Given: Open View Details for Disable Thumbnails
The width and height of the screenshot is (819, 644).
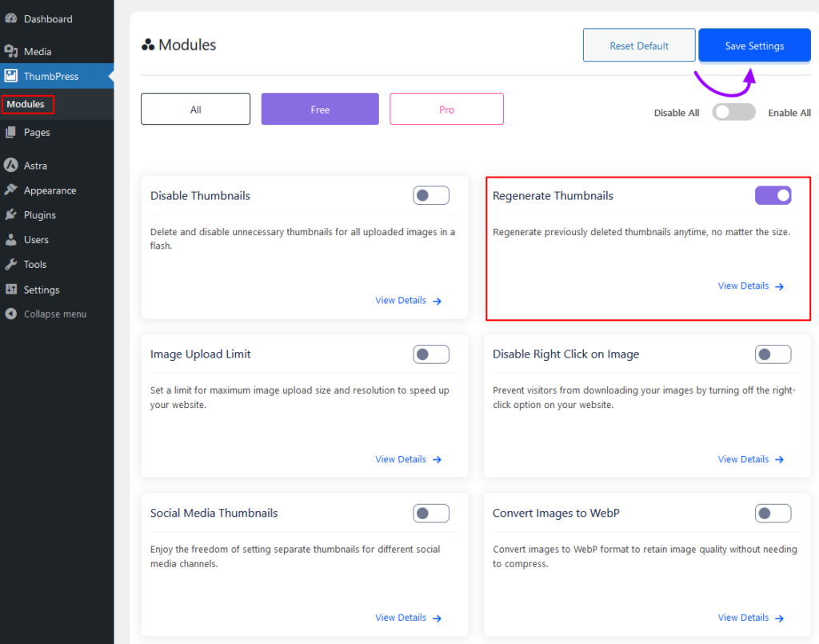Looking at the screenshot, I should click(x=409, y=300).
